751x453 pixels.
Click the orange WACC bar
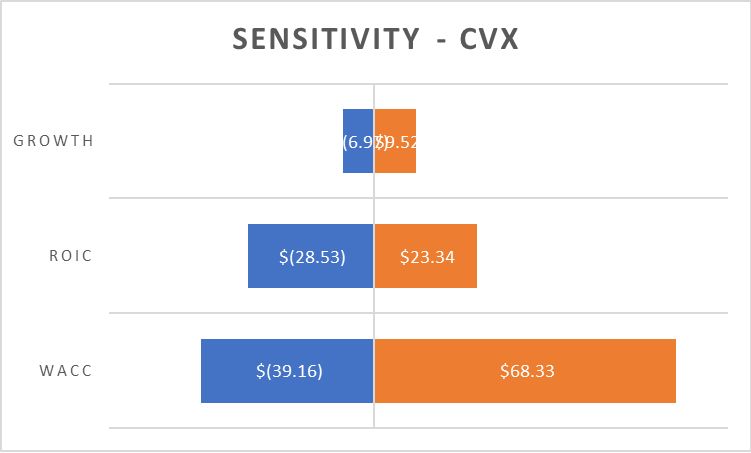point(620,389)
